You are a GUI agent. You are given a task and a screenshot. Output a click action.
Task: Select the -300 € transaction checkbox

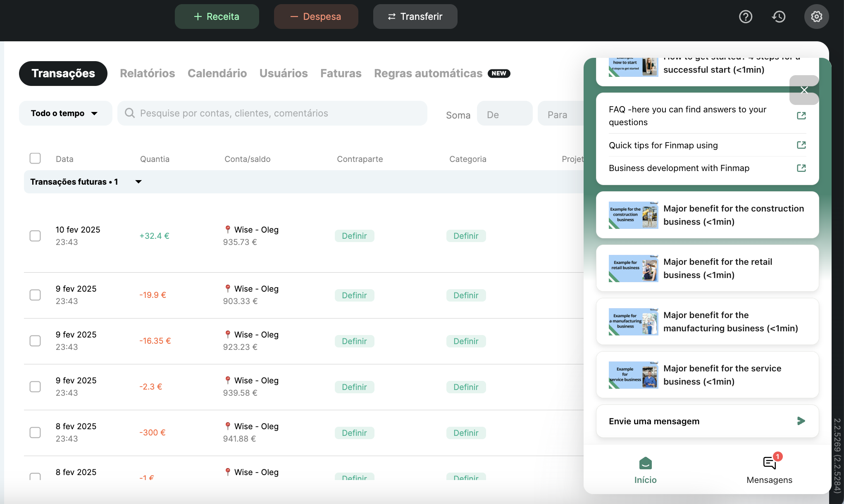(35, 433)
